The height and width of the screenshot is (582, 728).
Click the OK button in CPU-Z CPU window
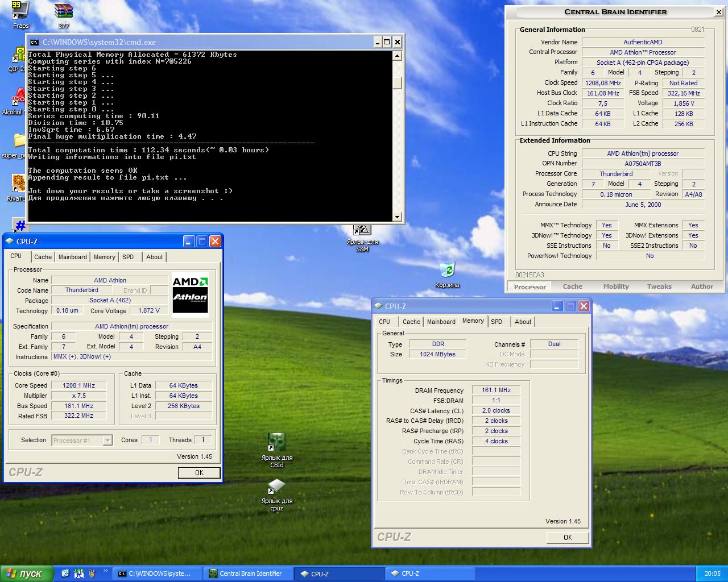tap(199, 473)
